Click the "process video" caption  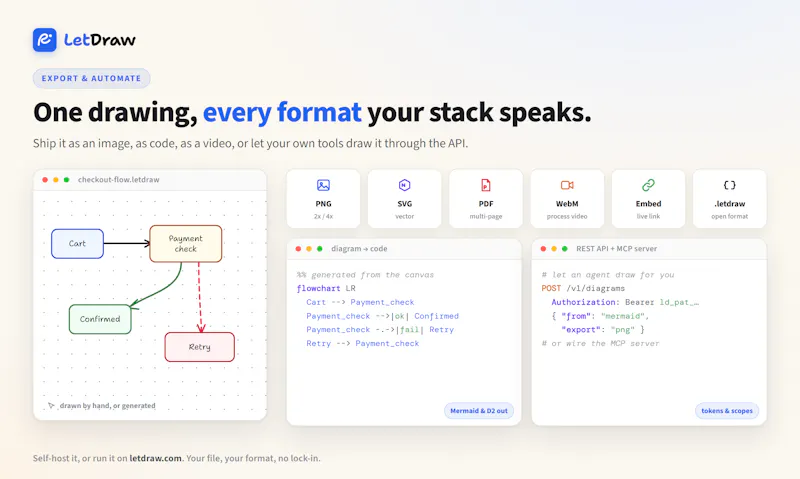point(567,216)
